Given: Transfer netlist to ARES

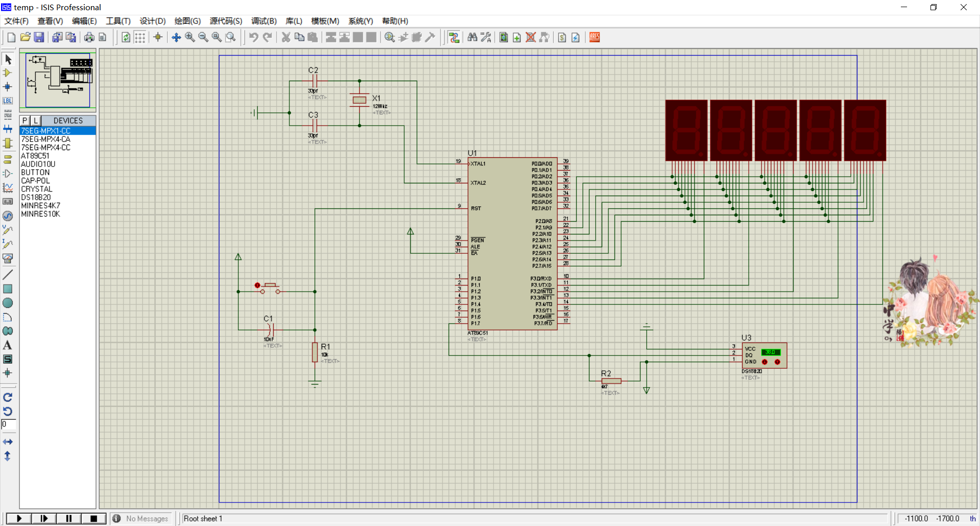Looking at the screenshot, I should point(595,37).
